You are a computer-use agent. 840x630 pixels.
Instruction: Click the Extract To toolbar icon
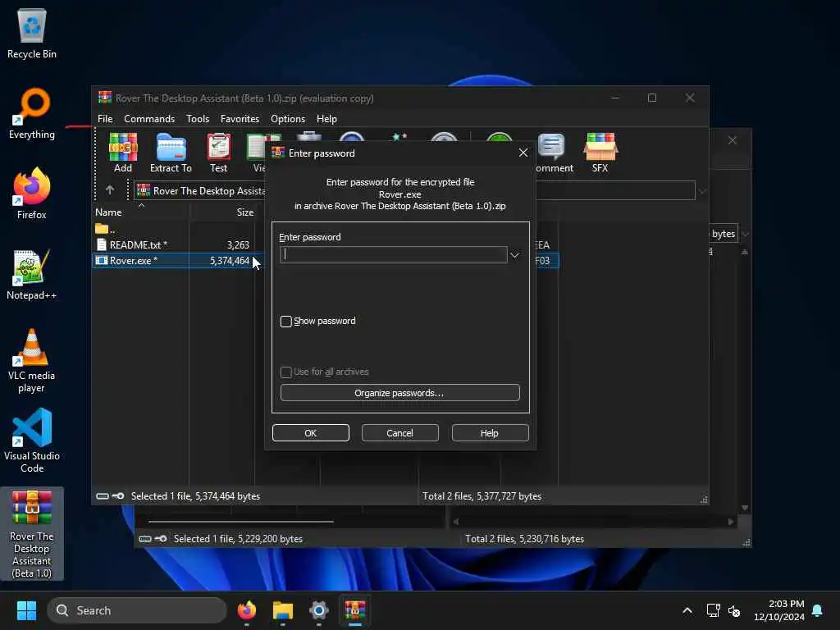(171, 153)
